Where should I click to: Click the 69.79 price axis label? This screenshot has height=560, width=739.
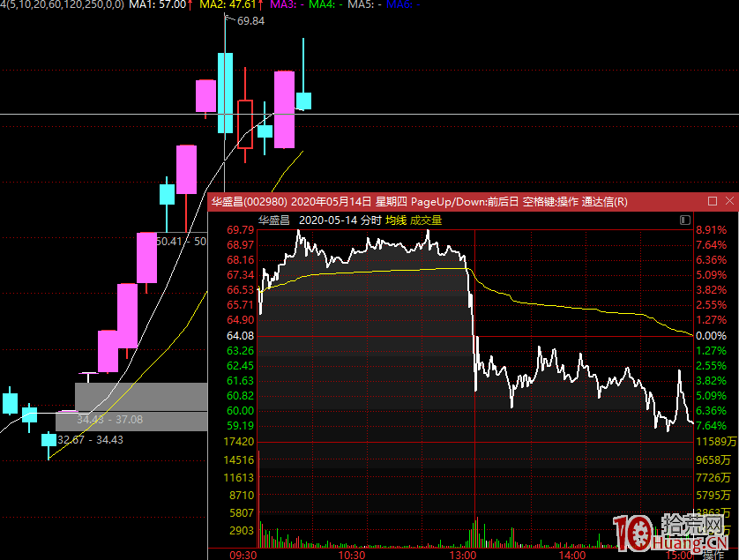point(241,230)
